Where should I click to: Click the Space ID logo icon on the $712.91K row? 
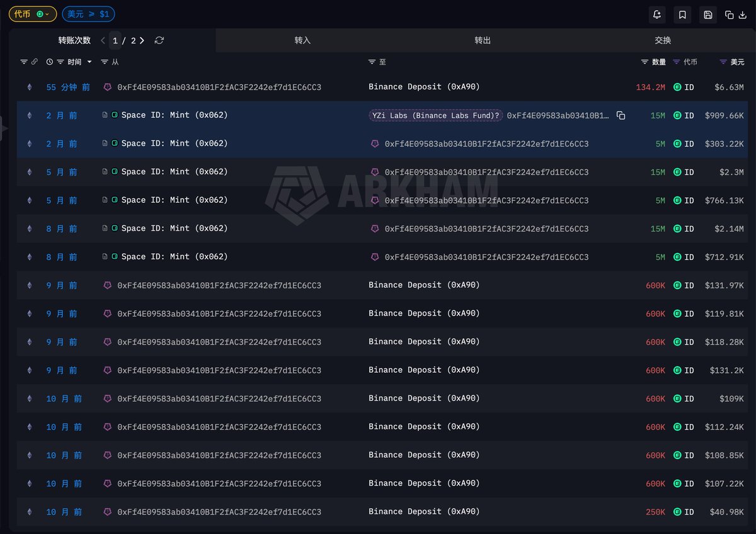115,257
